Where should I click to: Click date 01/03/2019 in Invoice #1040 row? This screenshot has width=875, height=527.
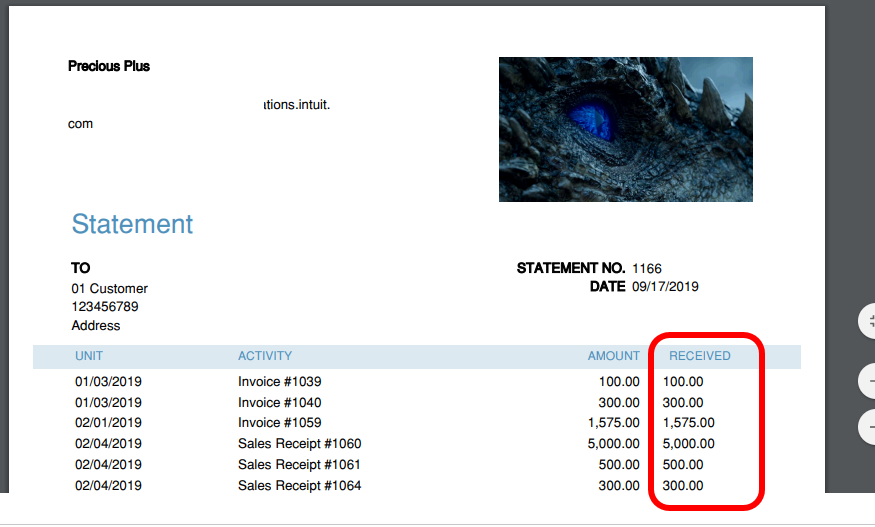coord(108,403)
